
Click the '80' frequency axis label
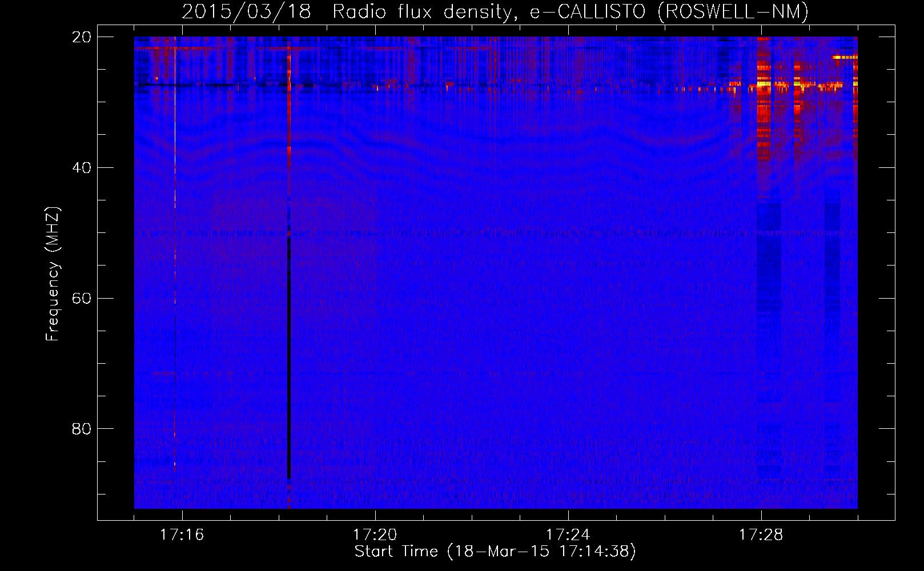coord(81,429)
